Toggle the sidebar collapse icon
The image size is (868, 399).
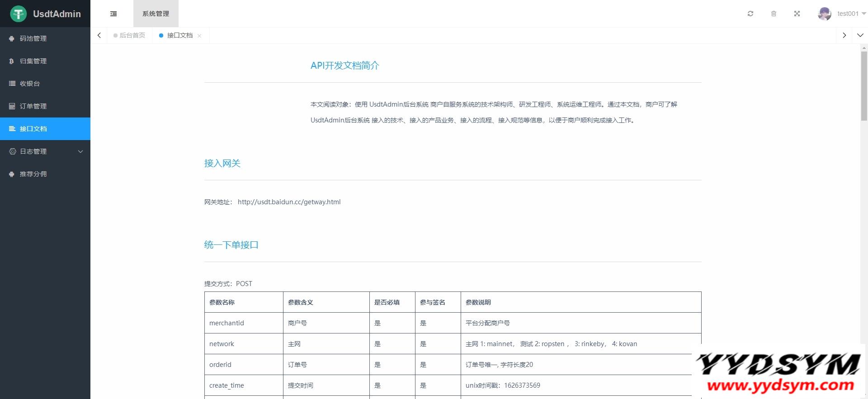113,14
